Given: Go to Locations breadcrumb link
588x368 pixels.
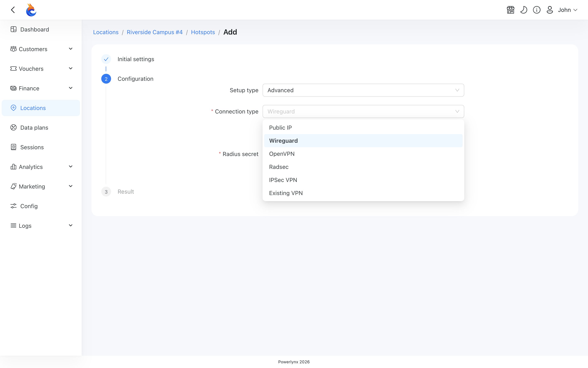Looking at the screenshot, I should pos(106,32).
